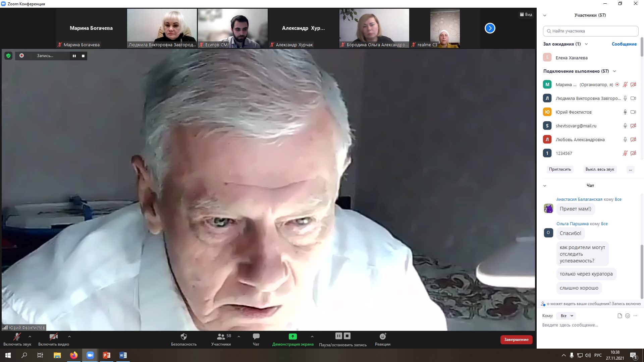
Task: Turn on camera via Включить видео
Action: (54, 339)
